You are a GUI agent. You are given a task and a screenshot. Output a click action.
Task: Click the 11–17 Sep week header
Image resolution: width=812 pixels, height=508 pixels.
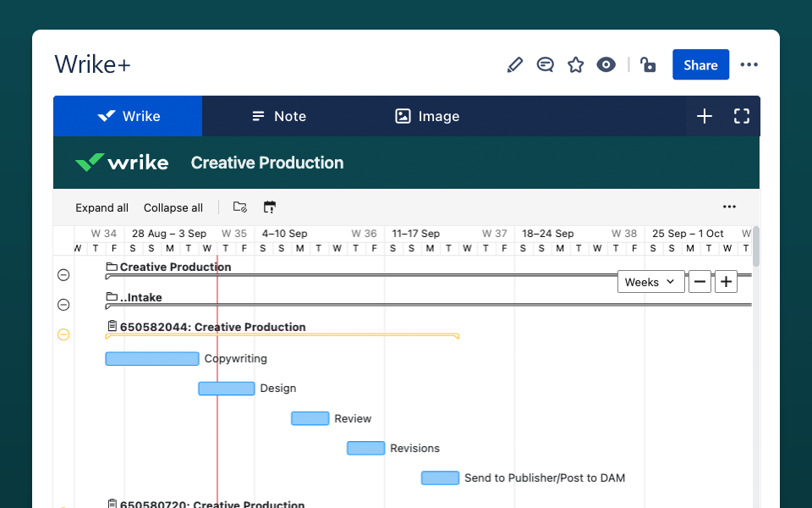click(415, 234)
